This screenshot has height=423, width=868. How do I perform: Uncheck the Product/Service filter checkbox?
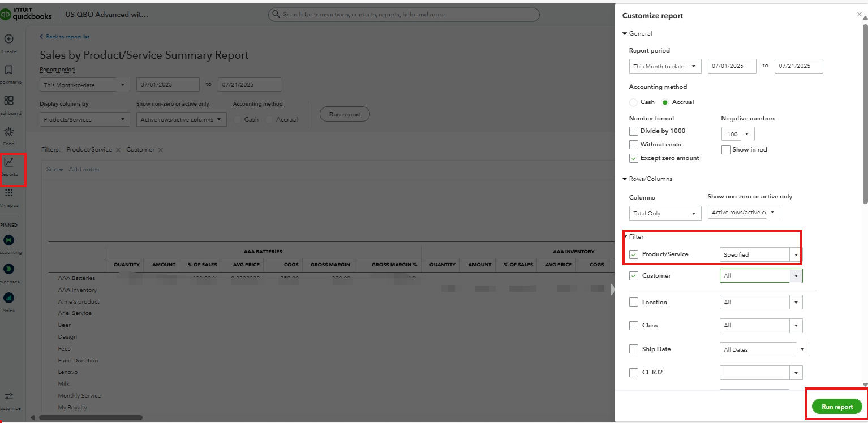634,254
